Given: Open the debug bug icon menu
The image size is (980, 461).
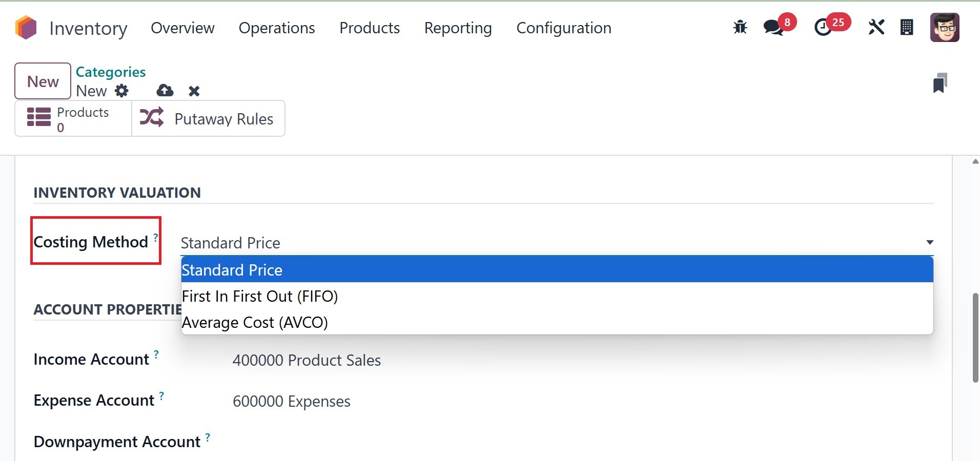Looking at the screenshot, I should click(x=740, y=27).
